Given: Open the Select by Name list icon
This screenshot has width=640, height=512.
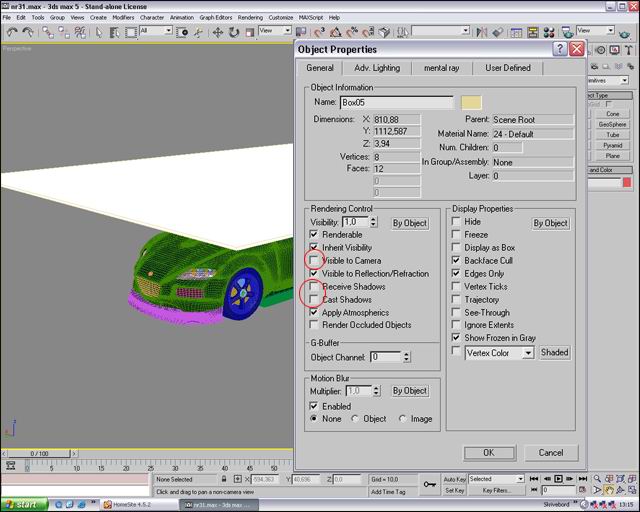Looking at the screenshot, I should [x=115, y=32].
